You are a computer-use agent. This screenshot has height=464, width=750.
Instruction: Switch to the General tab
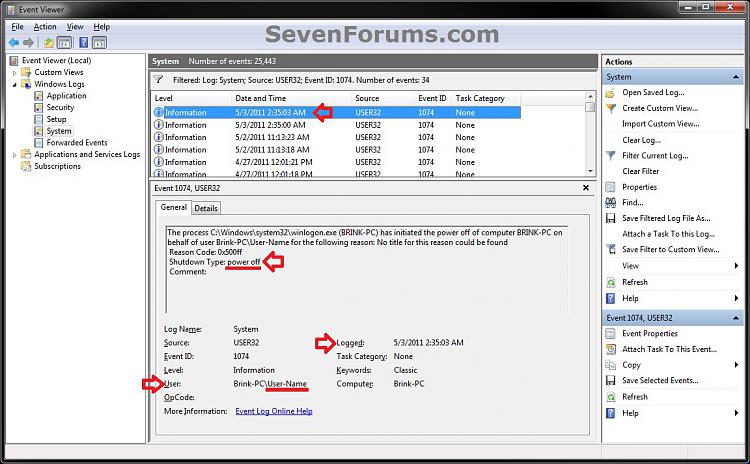174,207
